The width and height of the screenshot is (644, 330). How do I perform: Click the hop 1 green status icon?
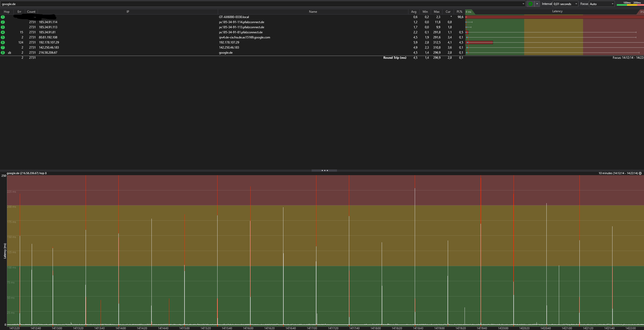3,17
